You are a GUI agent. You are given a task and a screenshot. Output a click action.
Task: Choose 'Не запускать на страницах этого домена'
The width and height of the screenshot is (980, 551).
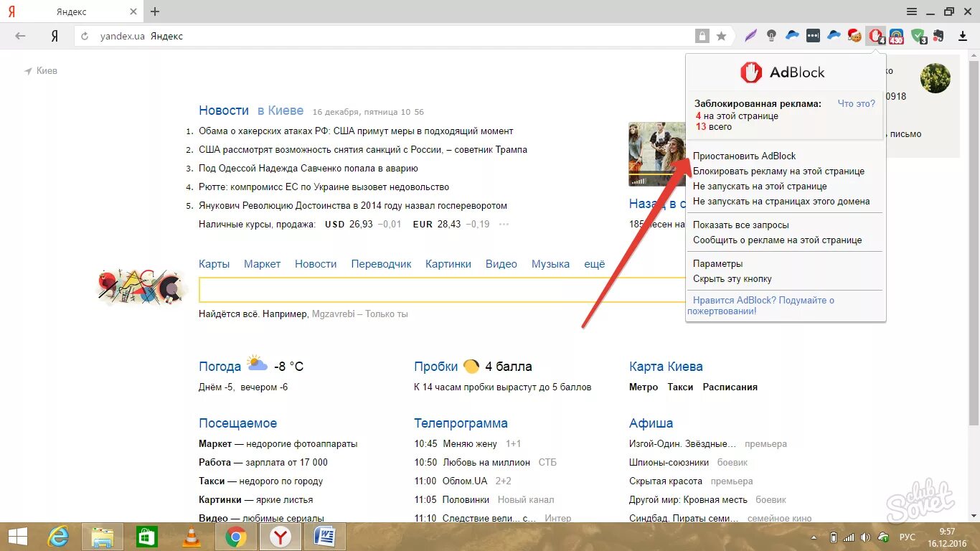click(x=781, y=202)
